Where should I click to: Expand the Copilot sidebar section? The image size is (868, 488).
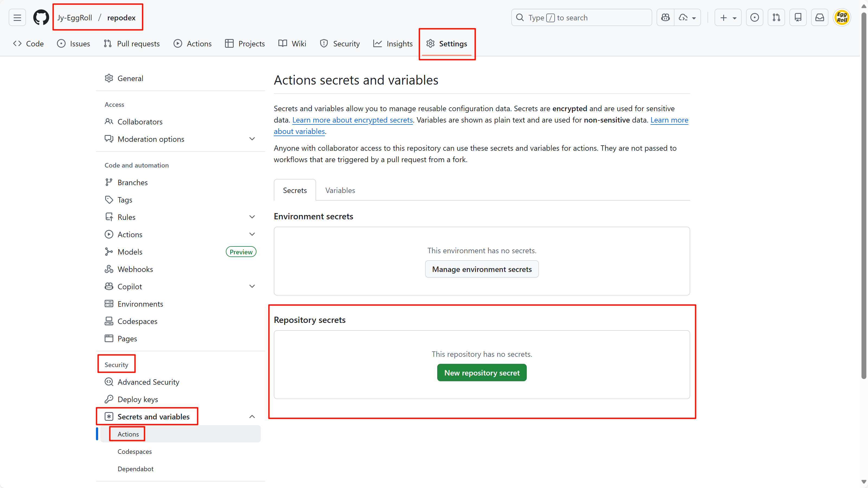click(252, 286)
